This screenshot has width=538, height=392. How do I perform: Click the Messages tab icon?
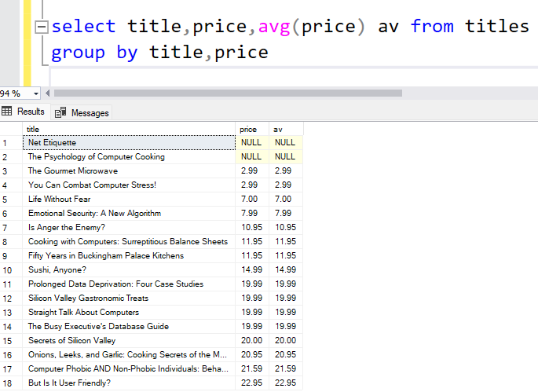coord(60,112)
